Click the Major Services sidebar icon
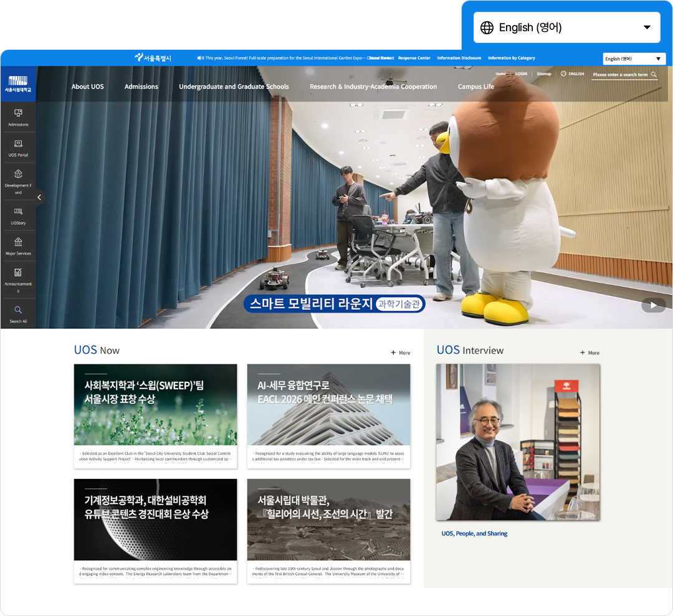Viewport: 673px width, 616px height. coord(18,242)
